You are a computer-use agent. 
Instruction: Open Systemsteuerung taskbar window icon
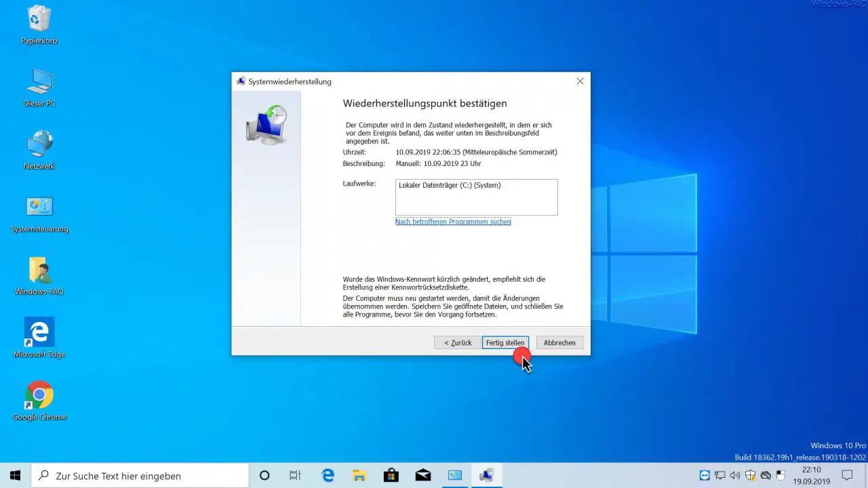(454, 476)
